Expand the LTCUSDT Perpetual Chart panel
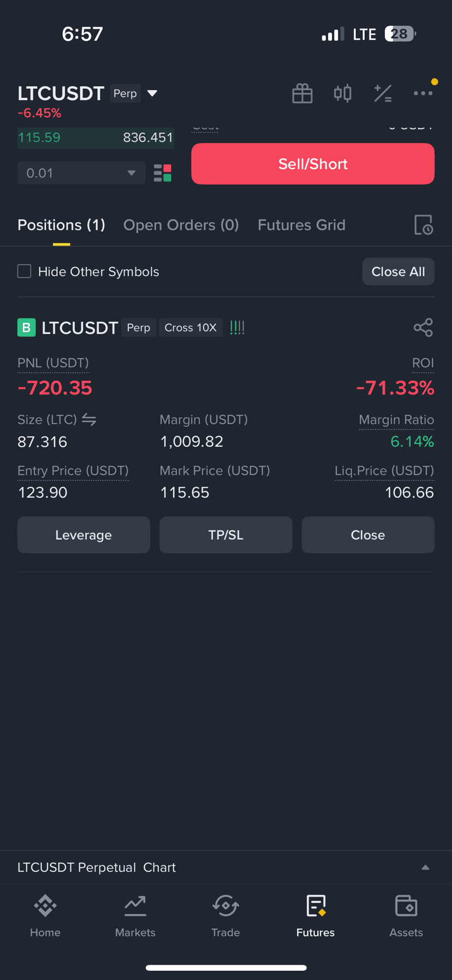452x980 pixels. coord(425,867)
